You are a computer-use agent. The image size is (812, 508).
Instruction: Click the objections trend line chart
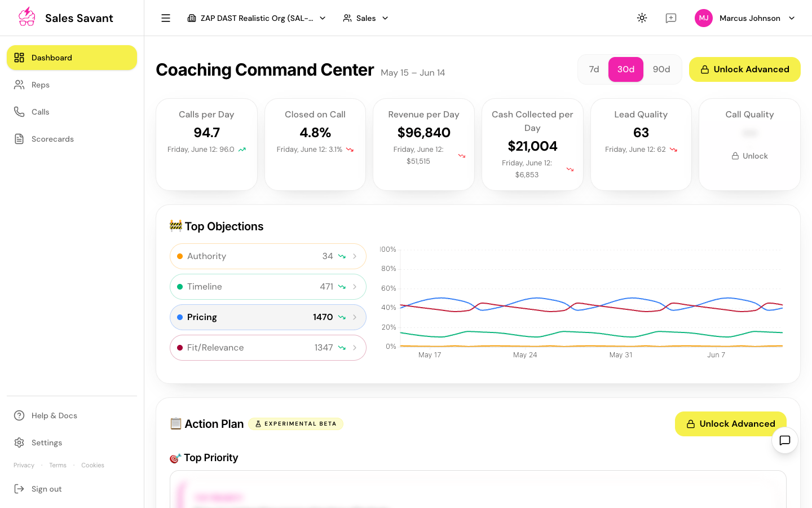tap(582, 302)
